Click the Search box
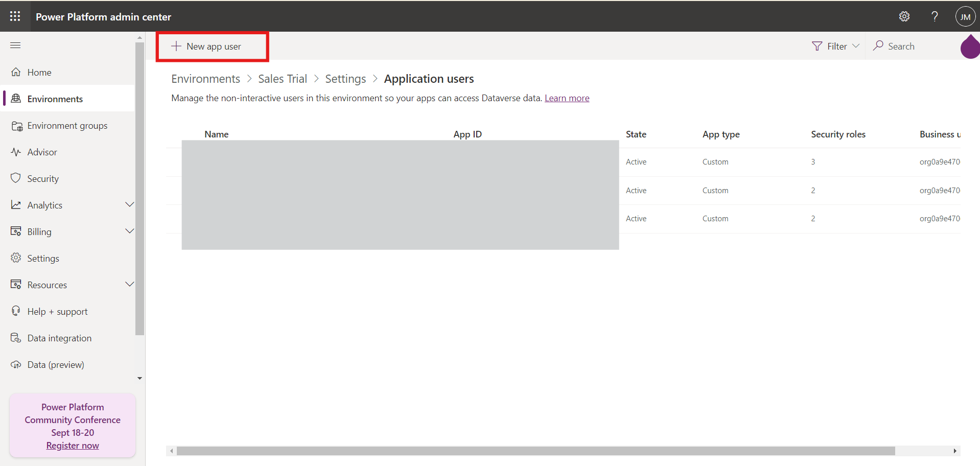The height and width of the screenshot is (466, 980). (901, 46)
